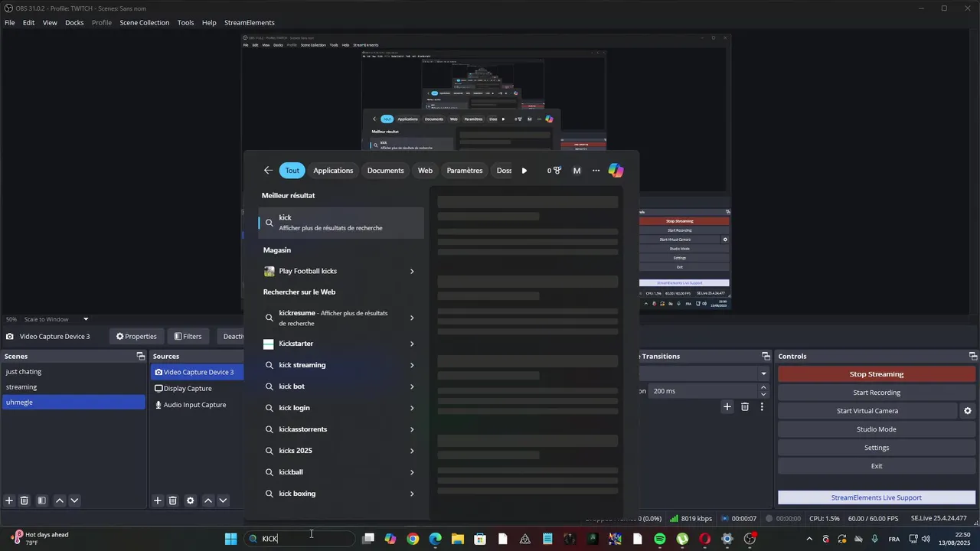The image size is (980, 551).
Task: Adjust transition duration stepper arrows
Action: click(x=763, y=390)
